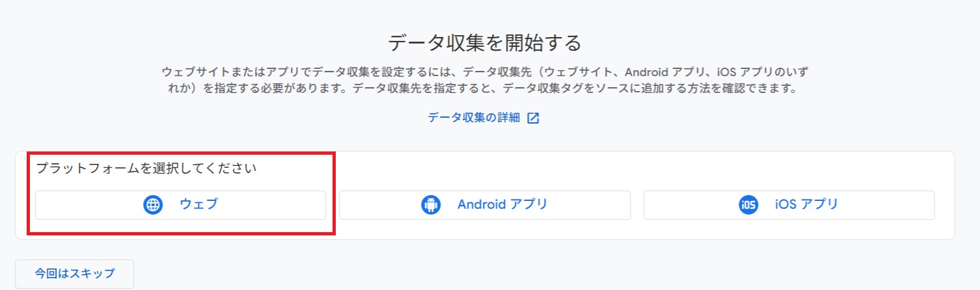Click empty card area right of プラットフォーム label

point(586,168)
